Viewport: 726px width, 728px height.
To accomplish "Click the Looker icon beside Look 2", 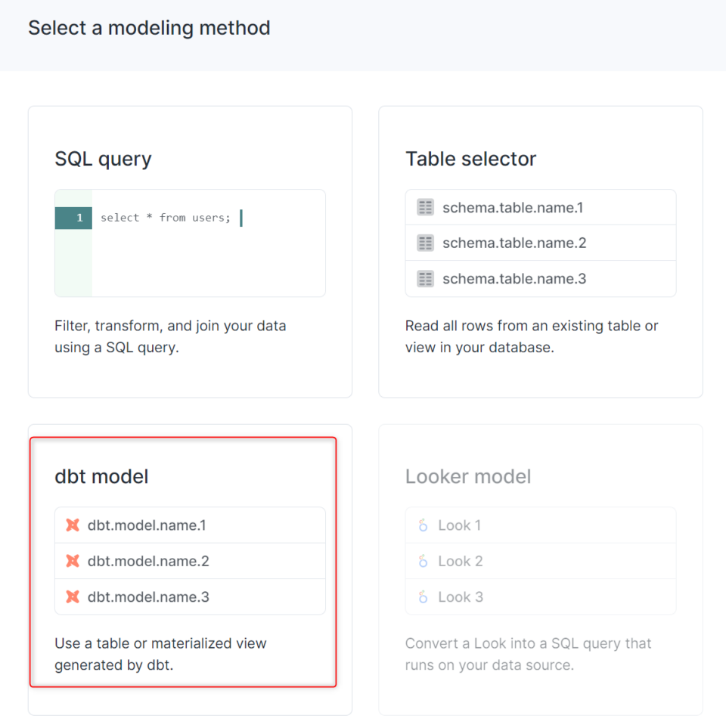I will (424, 561).
